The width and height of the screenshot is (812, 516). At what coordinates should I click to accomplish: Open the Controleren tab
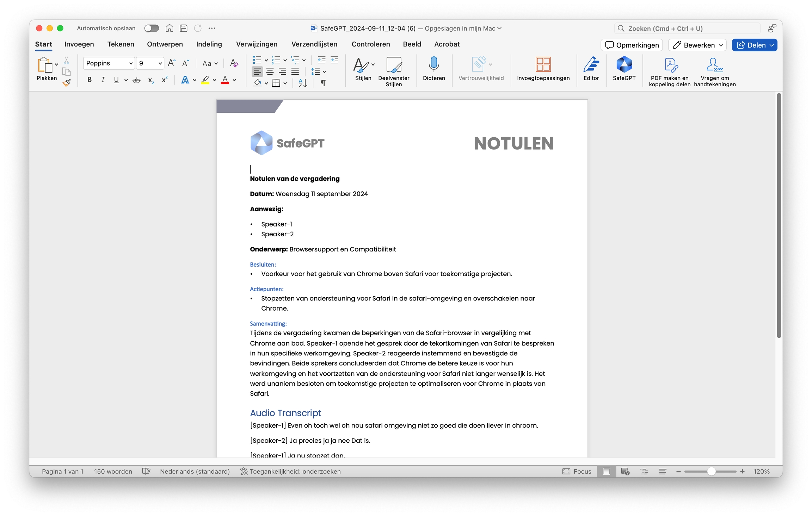click(x=370, y=44)
